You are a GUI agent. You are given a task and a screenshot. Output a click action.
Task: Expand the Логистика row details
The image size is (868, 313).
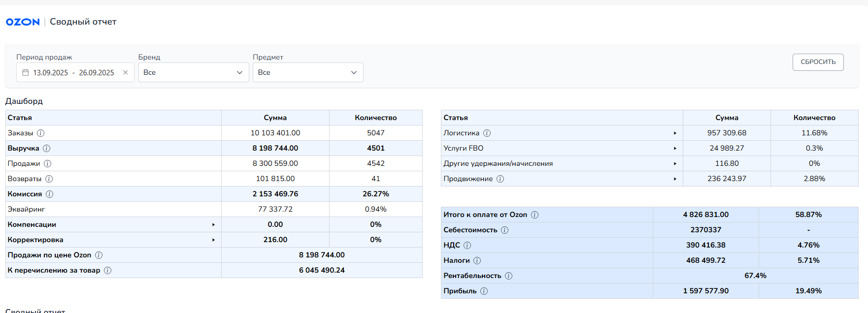[x=675, y=133]
